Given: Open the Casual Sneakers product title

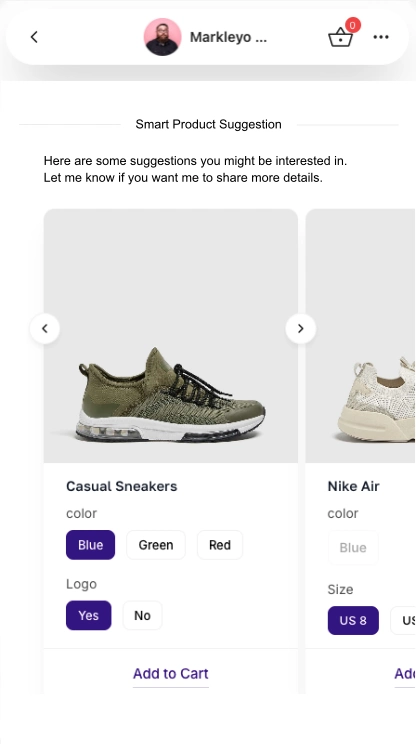Looking at the screenshot, I should point(122,486).
